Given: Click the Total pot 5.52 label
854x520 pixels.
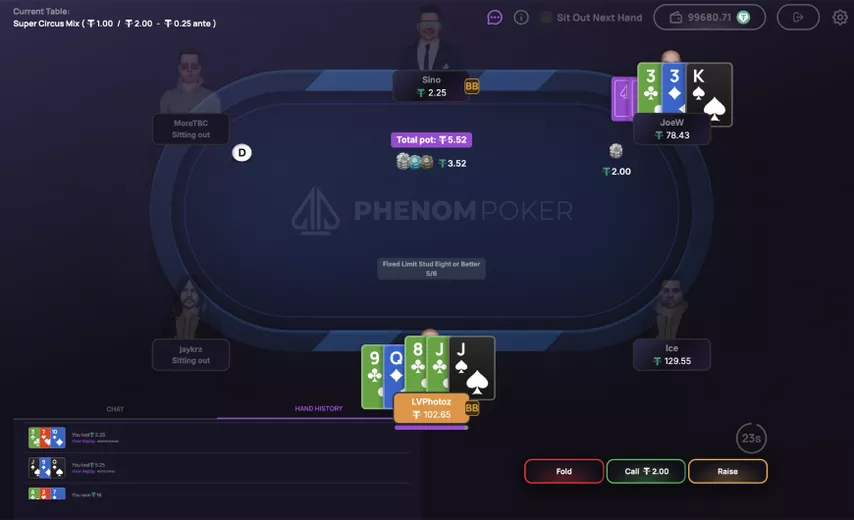Looking at the screenshot, I should pyautogui.click(x=431, y=140).
